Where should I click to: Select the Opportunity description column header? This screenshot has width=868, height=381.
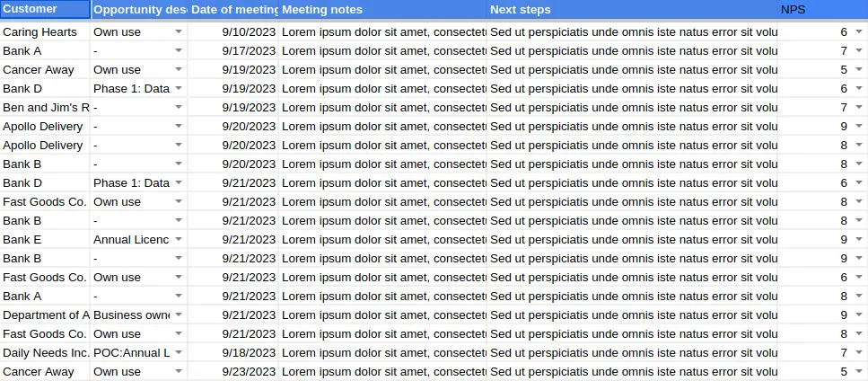[139, 9]
